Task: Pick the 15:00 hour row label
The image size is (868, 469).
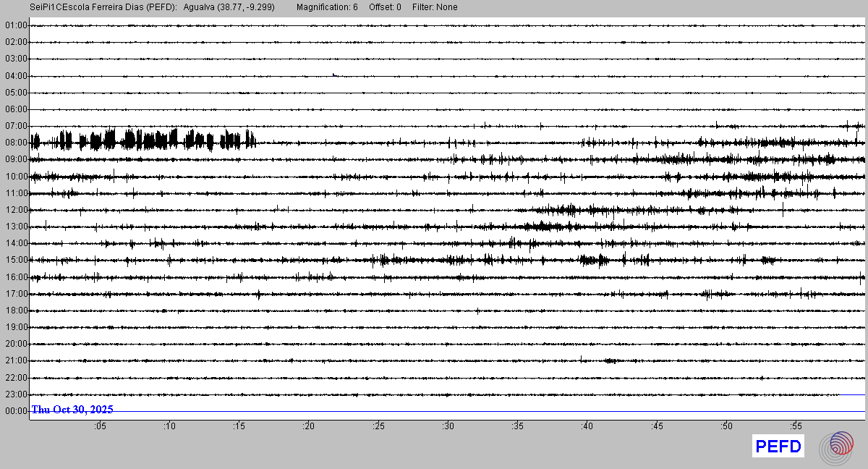Action: pos(15,260)
